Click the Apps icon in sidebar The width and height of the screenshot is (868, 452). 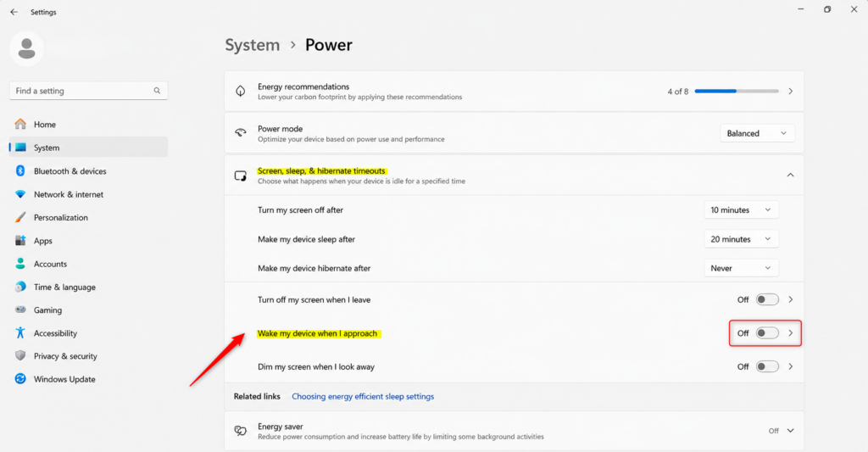point(20,240)
